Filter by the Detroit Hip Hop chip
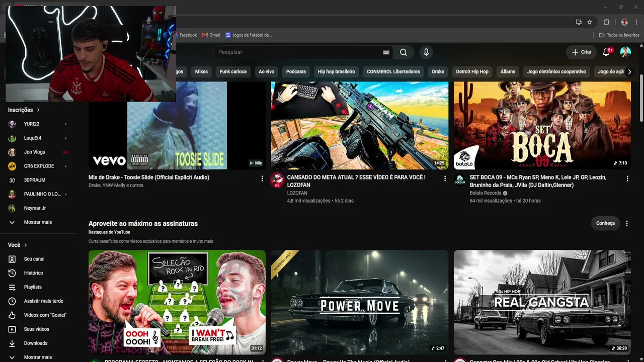This screenshot has width=644, height=362. point(472,72)
